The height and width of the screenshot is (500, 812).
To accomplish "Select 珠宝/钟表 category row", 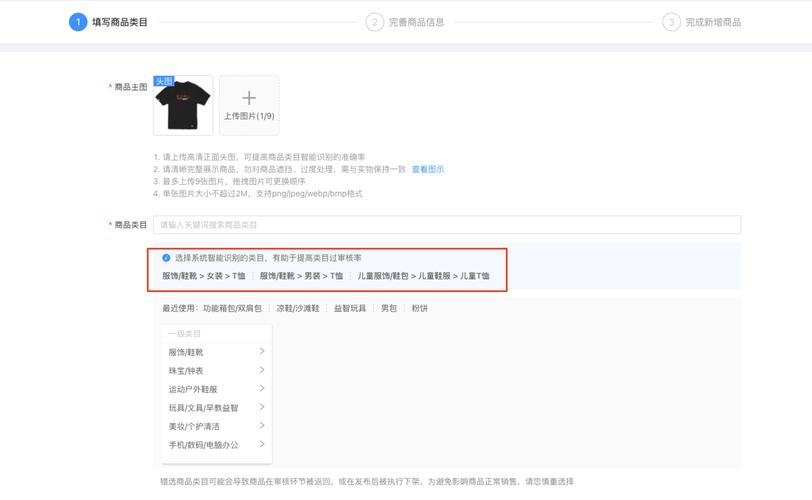I will click(x=216, y=371).
